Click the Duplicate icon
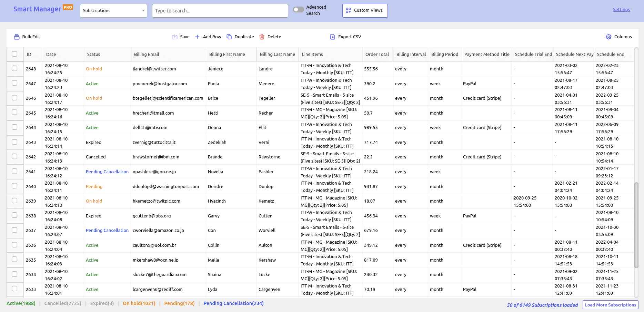This screenshot has height=312, width=644. [x=229, y=37]
